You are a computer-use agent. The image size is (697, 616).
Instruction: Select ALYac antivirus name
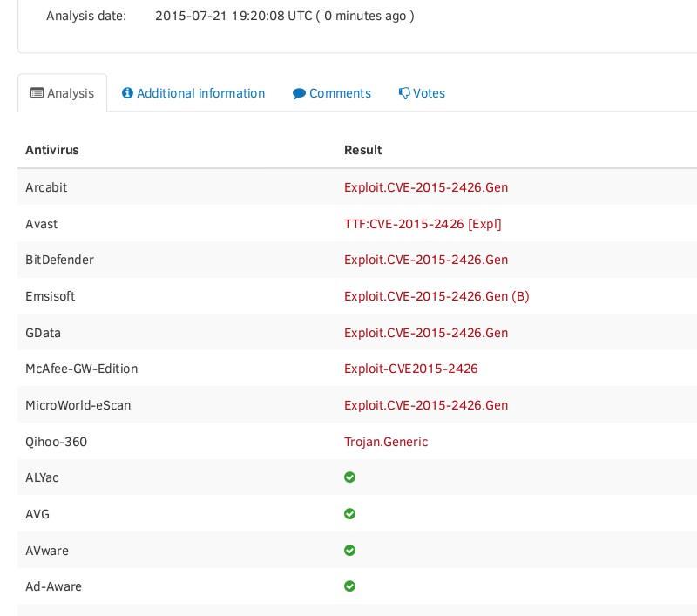tap(42, 477)
